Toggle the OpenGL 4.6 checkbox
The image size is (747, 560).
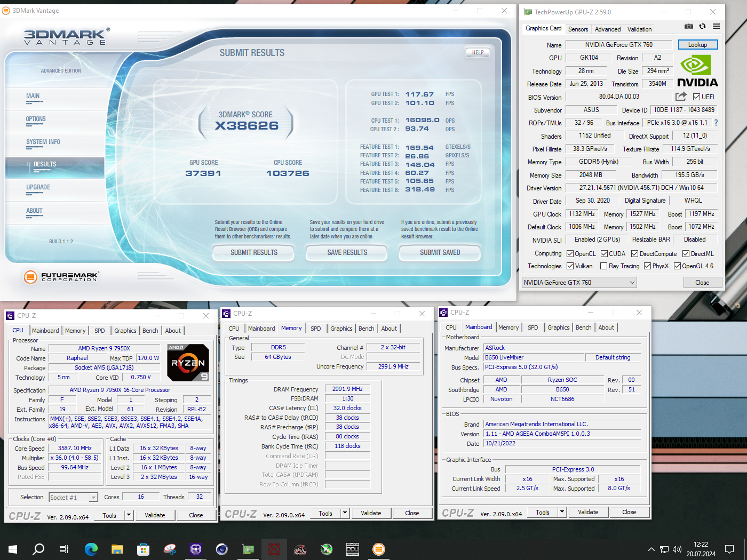click(x=677, y=266)
